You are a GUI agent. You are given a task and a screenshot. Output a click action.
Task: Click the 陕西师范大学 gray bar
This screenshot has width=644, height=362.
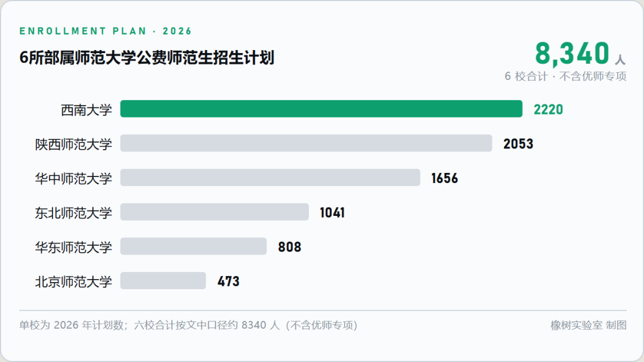click(306, 143)
